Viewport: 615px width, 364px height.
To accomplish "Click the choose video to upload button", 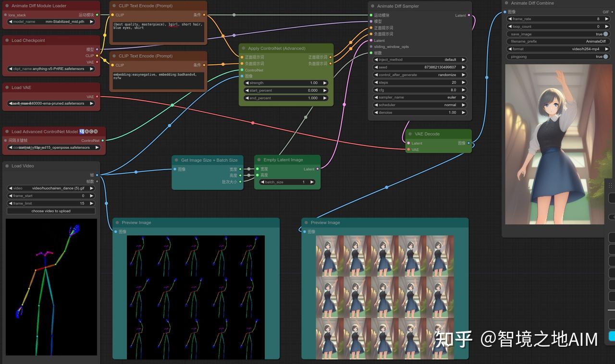I will click(51, 211).
